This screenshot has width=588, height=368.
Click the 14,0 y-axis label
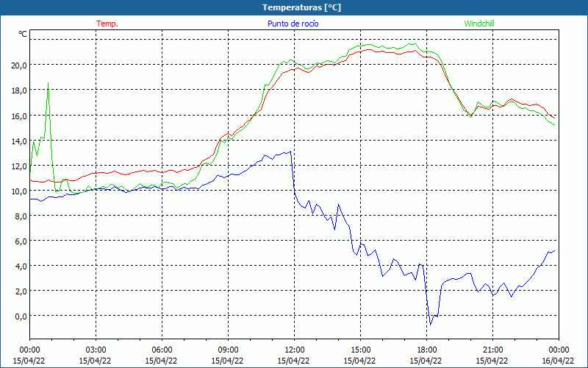19,141
